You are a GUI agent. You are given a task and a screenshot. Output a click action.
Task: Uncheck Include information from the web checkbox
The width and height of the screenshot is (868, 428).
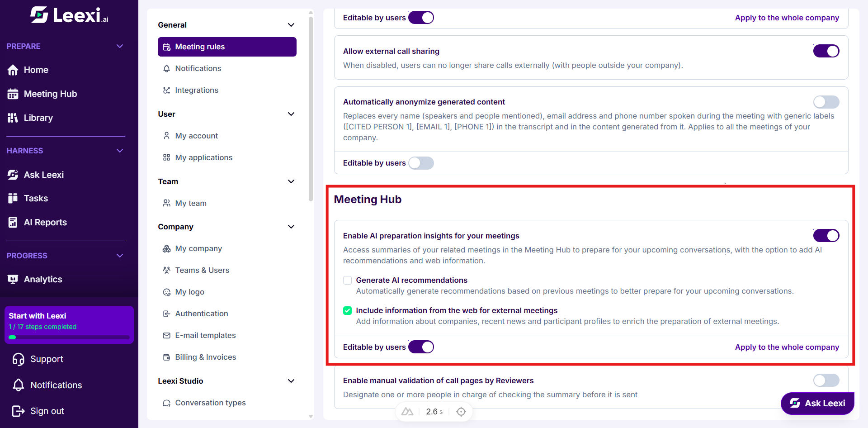click(347, 310)
